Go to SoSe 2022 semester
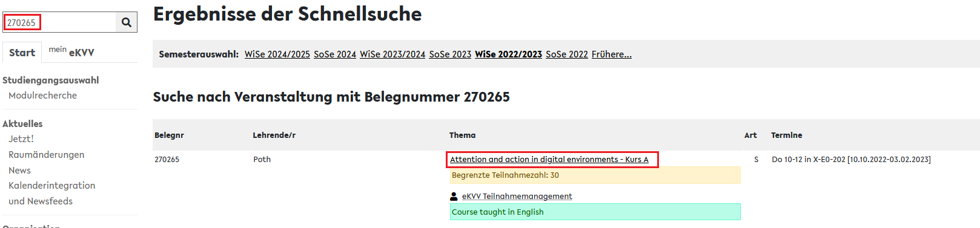980x228 pixels. pyautogui.click(x=567, y=54)
